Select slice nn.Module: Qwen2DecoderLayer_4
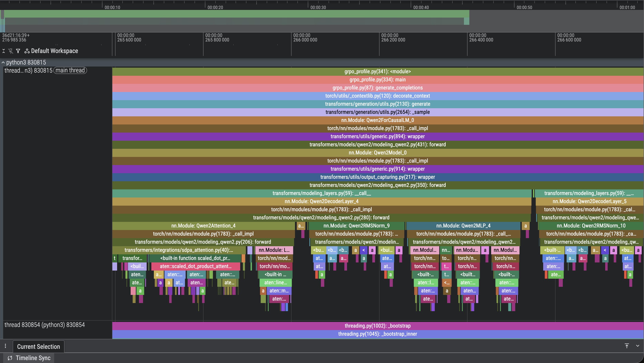The width and height of the screenshot is (644, 363). click(322, 201)
